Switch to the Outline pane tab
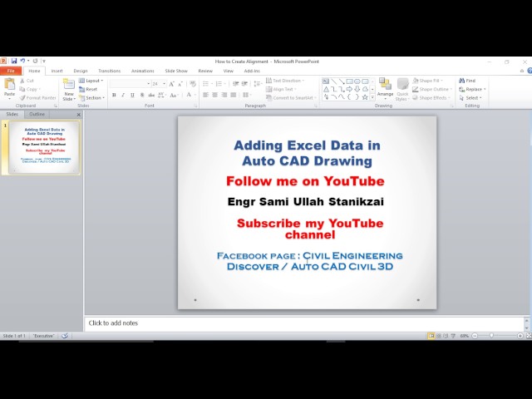The width and height of the screenshot is (532, 399). tap(37, 115)
